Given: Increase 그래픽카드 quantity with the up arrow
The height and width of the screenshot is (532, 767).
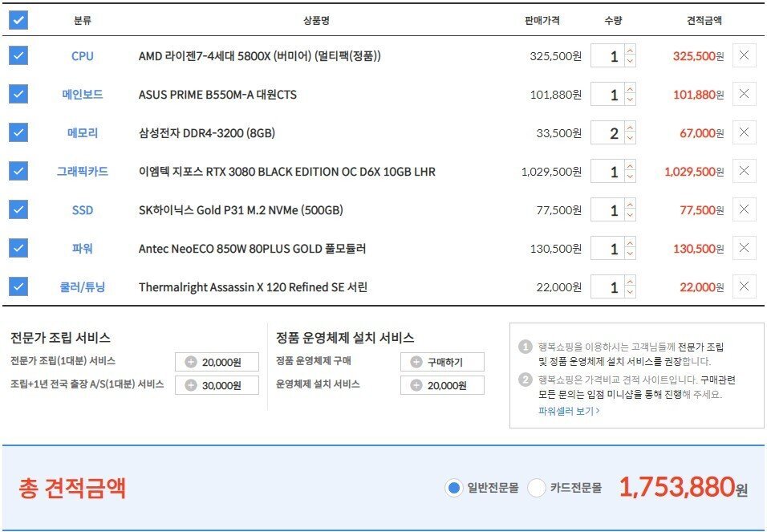Looking at the screenshot, I should point(630,165).
